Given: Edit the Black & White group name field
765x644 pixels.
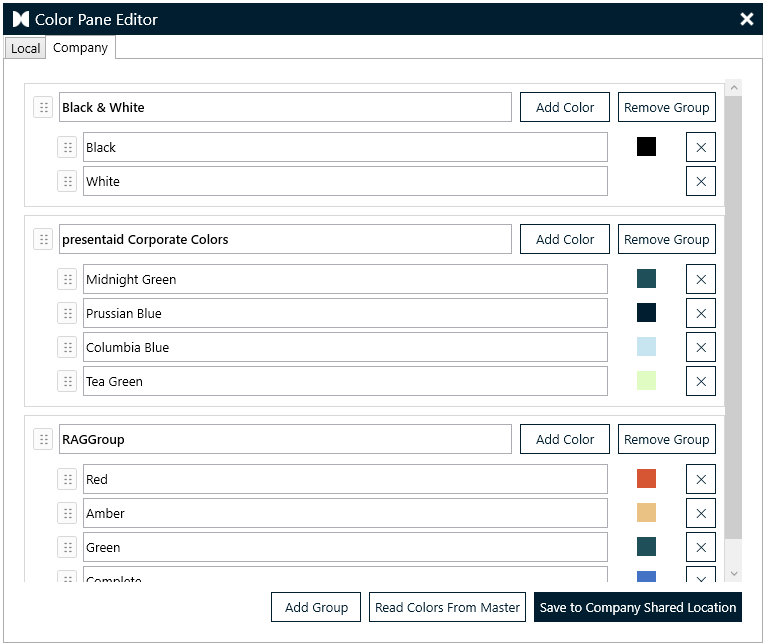Looking at the screenshot, I should [x=285, y=107].
